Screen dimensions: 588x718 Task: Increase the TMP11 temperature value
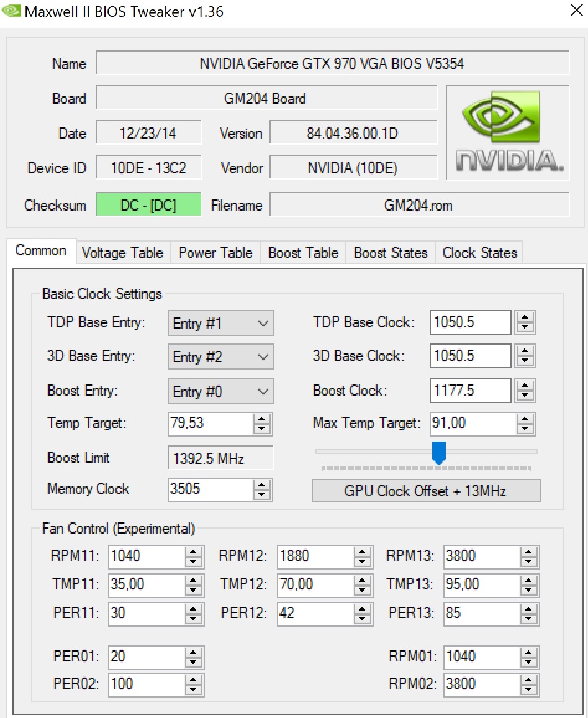[x=193, y=580]
